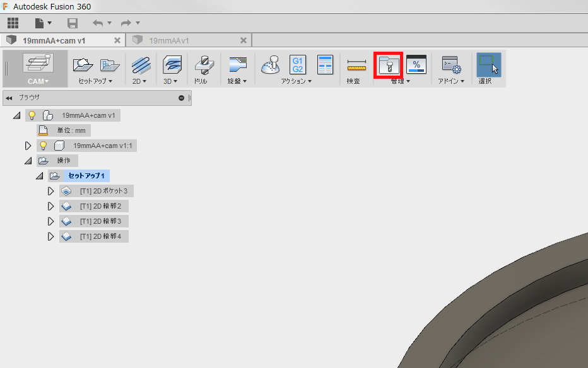Open the 旋盤 dropdown menu
Image resolution: width=588 pixels, height=368 pixels.
[x=237, y=81]
